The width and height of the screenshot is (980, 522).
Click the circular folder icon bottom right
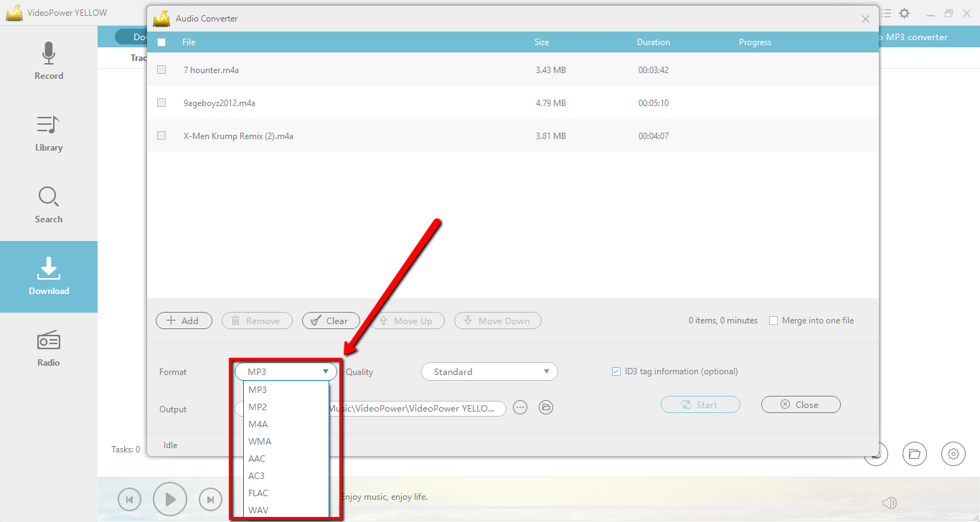914,453
